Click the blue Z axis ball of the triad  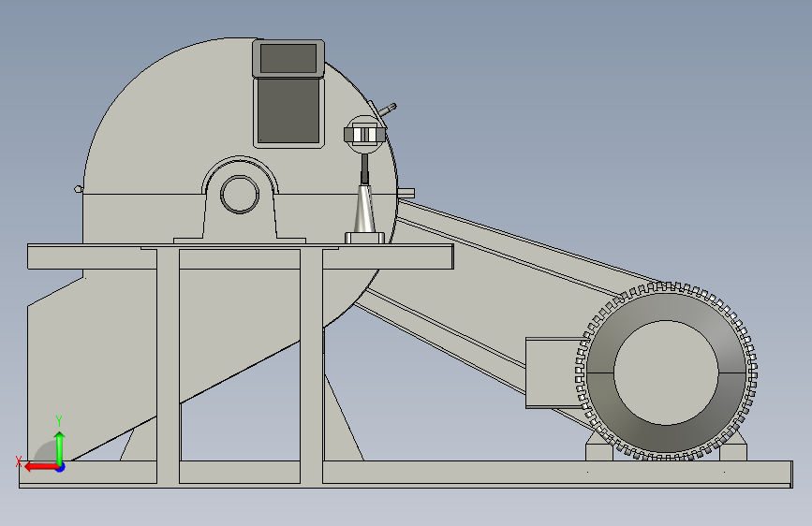point(61,467)
